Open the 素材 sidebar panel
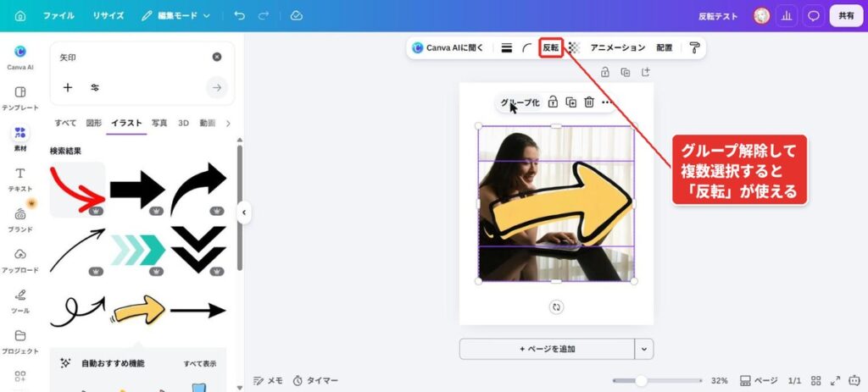Viewport: 868px width, 392px height. pos(20,139)
